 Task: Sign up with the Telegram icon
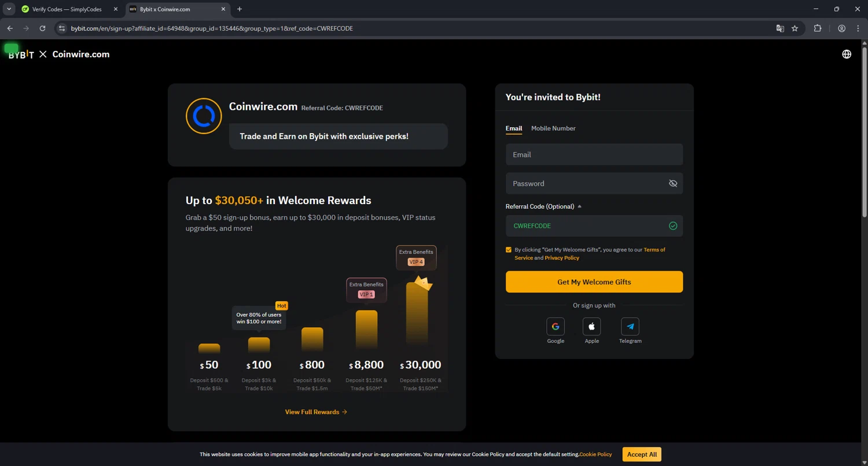pyautogui.click(x=630, y=327)
